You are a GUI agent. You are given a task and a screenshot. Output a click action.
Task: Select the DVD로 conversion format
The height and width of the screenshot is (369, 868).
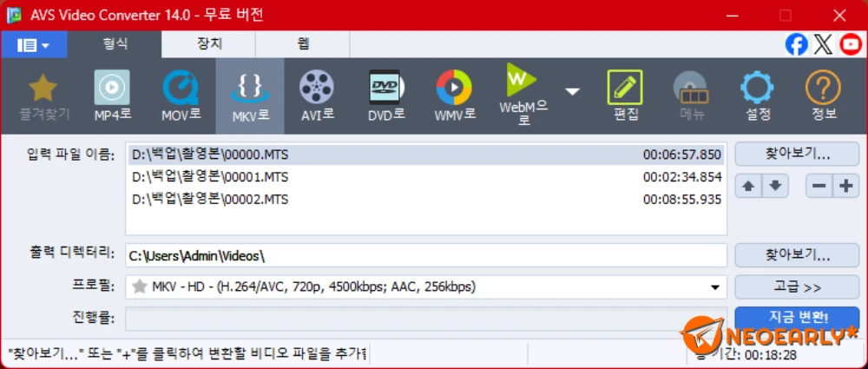click(x=386, y=97)
